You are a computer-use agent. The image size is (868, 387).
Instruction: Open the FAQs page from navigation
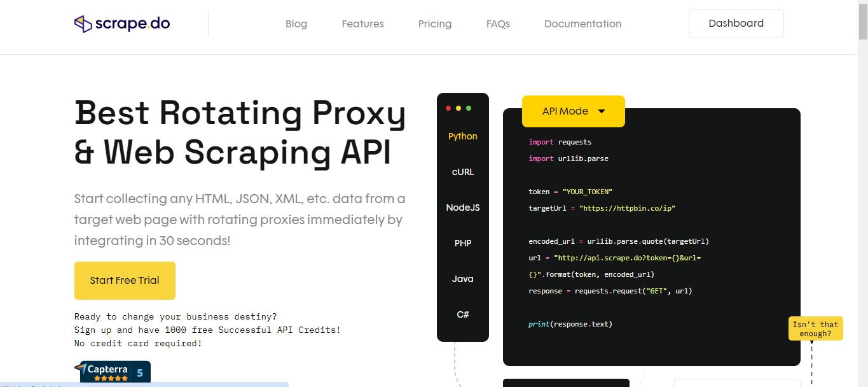(498, 24)
